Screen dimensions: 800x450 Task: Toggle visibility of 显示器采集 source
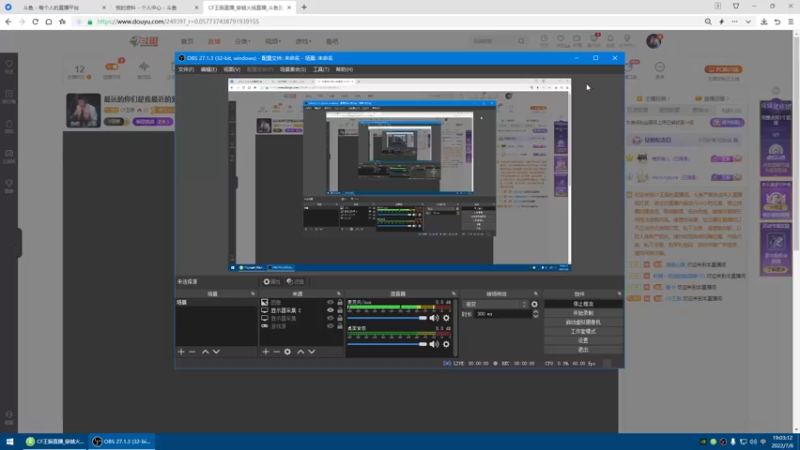point(330,318)
